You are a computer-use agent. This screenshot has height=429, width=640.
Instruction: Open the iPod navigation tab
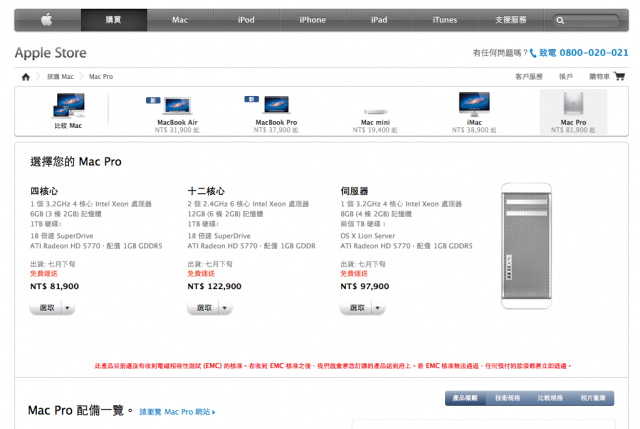click(x=246, y=20)
